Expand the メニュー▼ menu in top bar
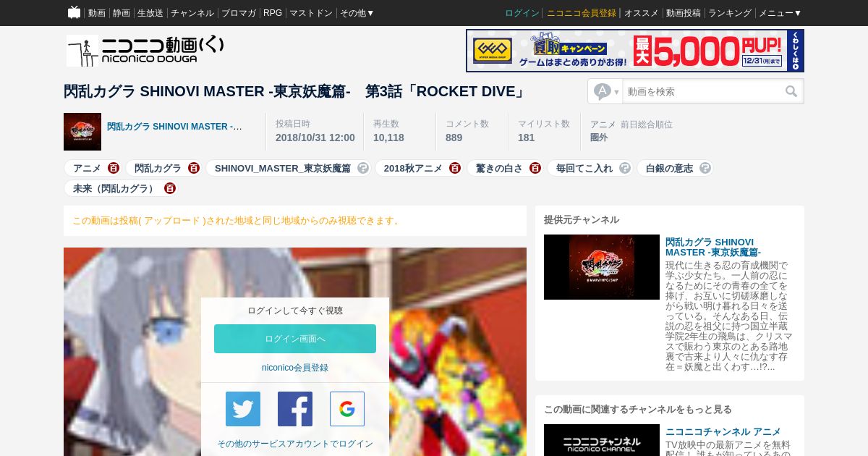Screen dimensions: 868x456 click(x=780, y=13)
